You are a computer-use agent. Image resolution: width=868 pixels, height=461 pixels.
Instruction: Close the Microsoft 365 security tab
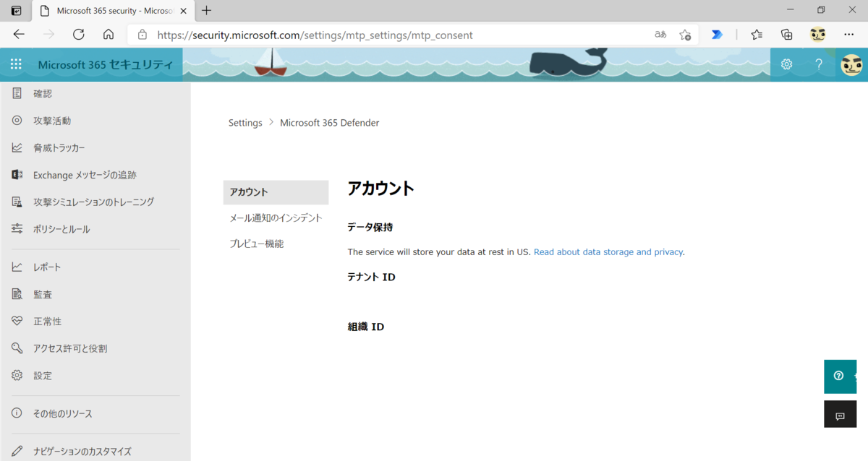point(182,11)
